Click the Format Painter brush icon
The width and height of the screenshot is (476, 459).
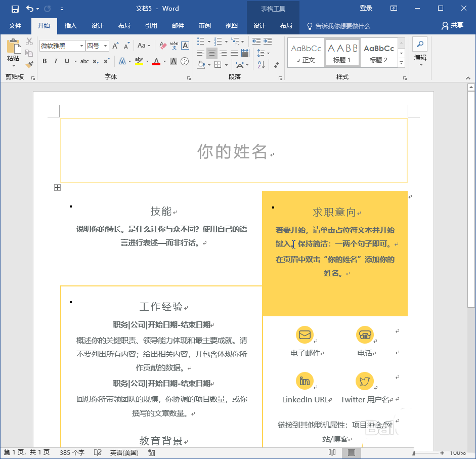29,64
